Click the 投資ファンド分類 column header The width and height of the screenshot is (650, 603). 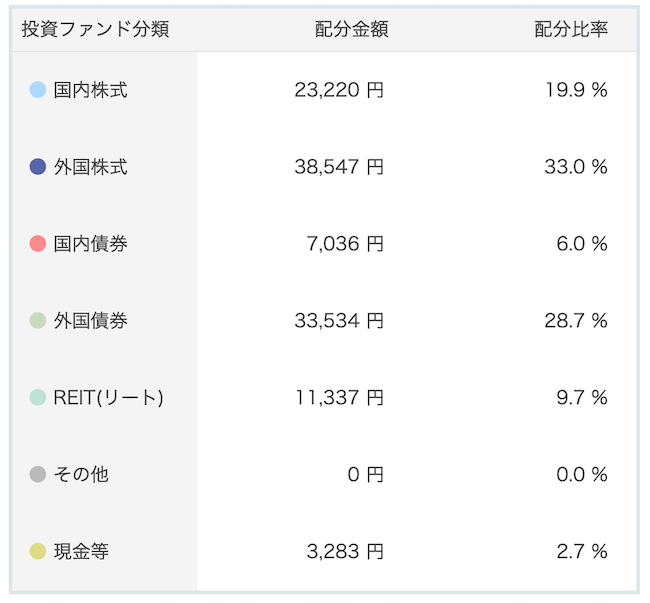click(x=95, y=29)
